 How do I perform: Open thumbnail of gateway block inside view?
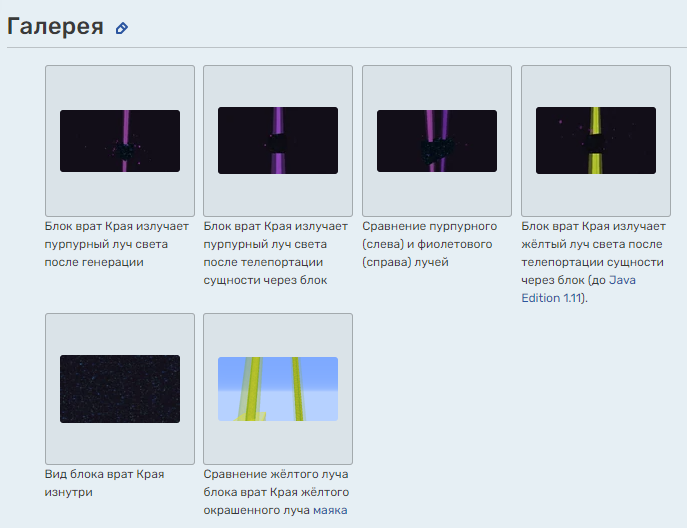pyautogui.click(x=120, y=389)
